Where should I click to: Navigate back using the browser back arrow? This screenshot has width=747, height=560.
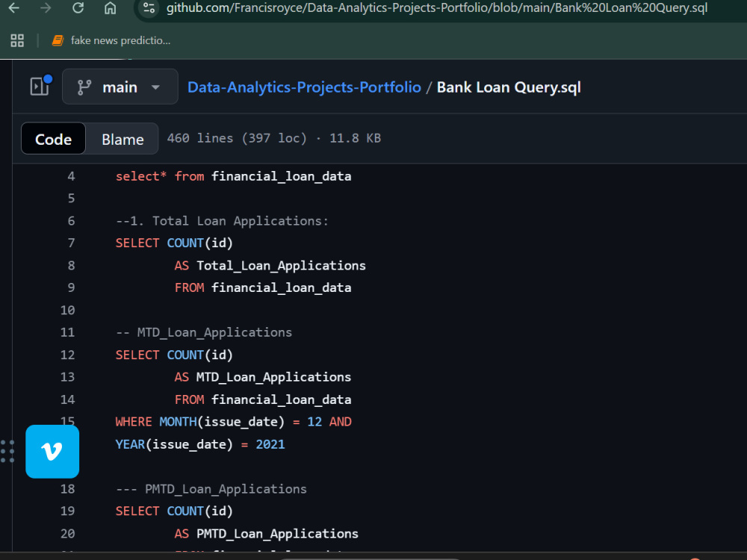click(x=15, y=10)
